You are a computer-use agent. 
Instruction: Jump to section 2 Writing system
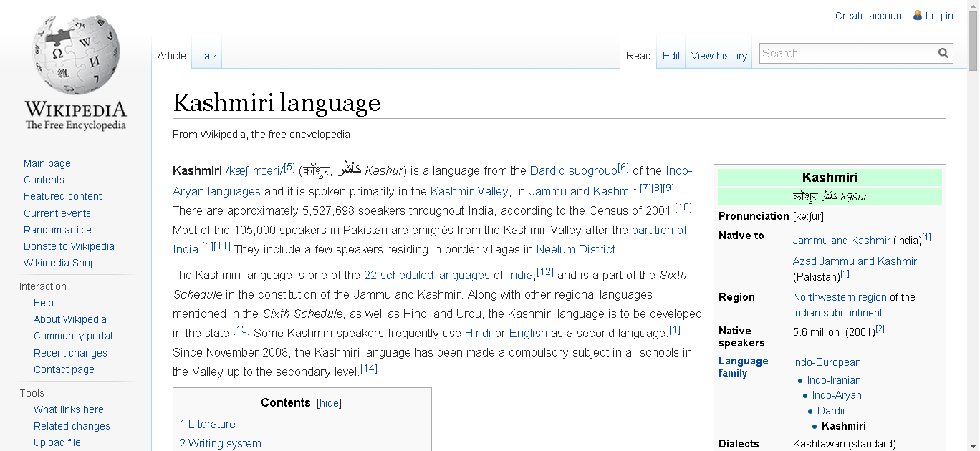(220, 443)
